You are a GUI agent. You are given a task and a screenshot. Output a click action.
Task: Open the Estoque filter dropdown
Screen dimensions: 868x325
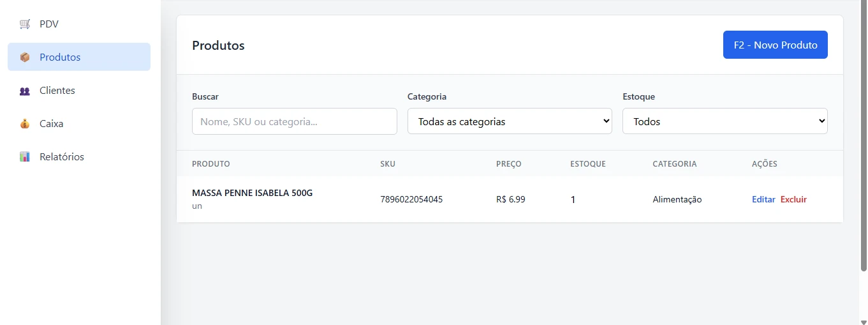(725, 121)
